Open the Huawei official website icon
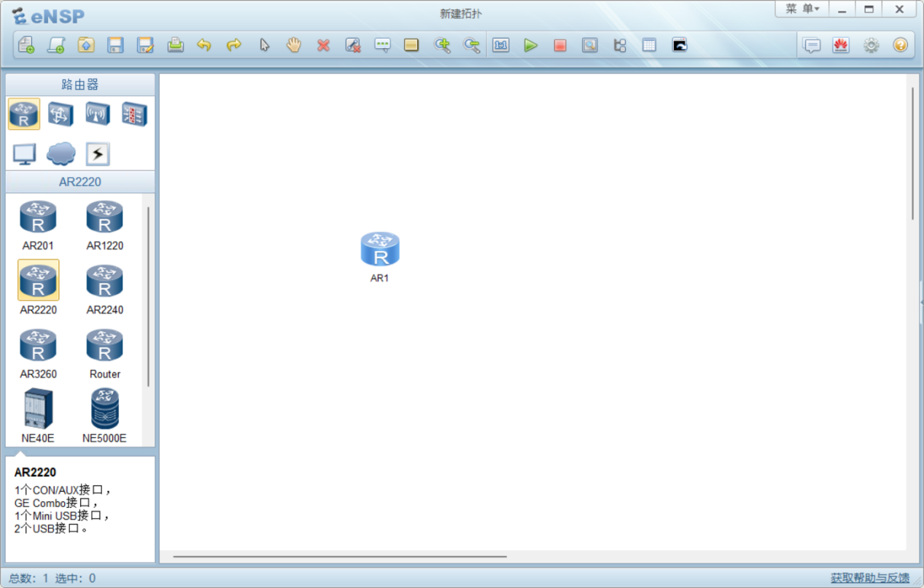Screen dimensions: 924x588 841,45
